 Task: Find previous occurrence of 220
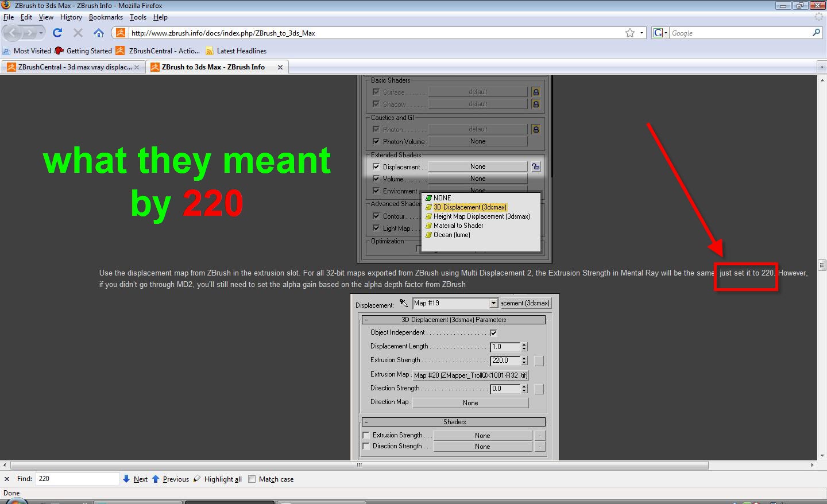(x=170, y=479)
